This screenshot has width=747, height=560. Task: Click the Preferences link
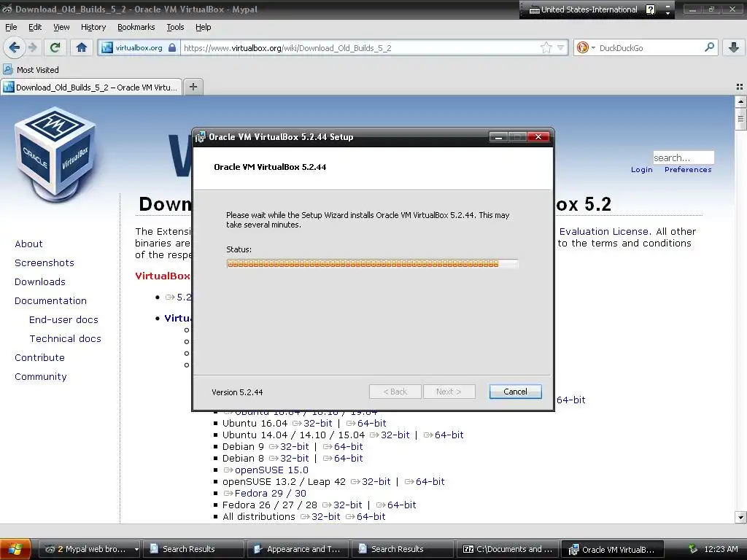(x=688, y=169)
